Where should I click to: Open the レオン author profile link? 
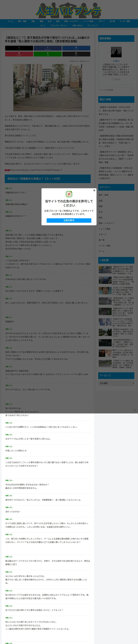tap(116, 61)
